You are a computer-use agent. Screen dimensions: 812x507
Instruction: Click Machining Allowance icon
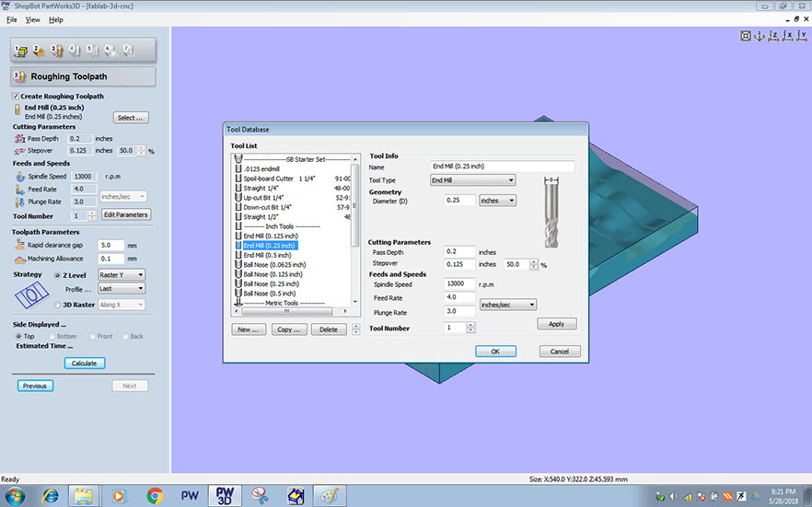(x=19, y=259)
